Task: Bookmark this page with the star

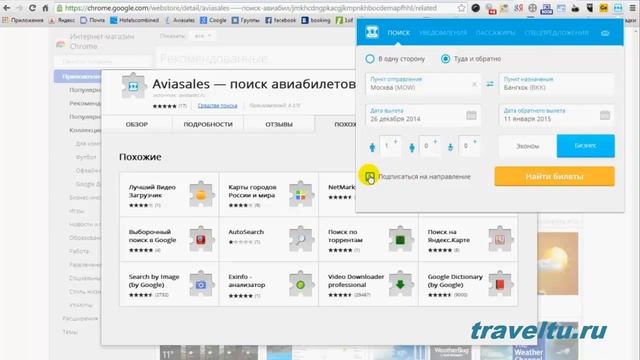Action: click(x=461, y=8)
